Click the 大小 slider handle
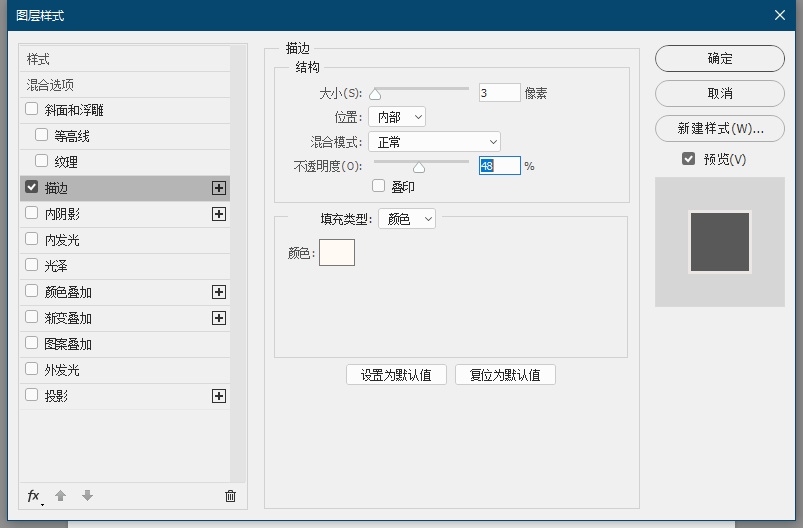Image resolution: width=803 pixels, height=528 pixels. [x=375, y=94]
